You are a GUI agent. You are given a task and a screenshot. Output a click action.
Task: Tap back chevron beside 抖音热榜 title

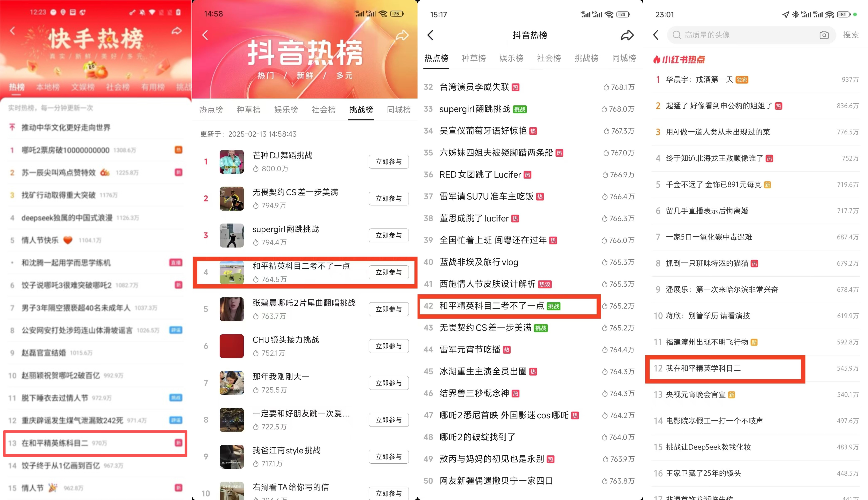pos(430,35)
